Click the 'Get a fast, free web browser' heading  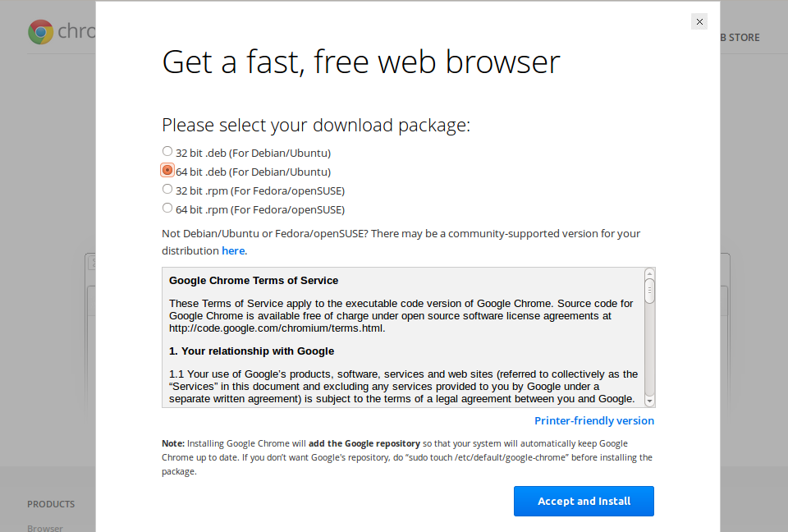tap(361, 62)
